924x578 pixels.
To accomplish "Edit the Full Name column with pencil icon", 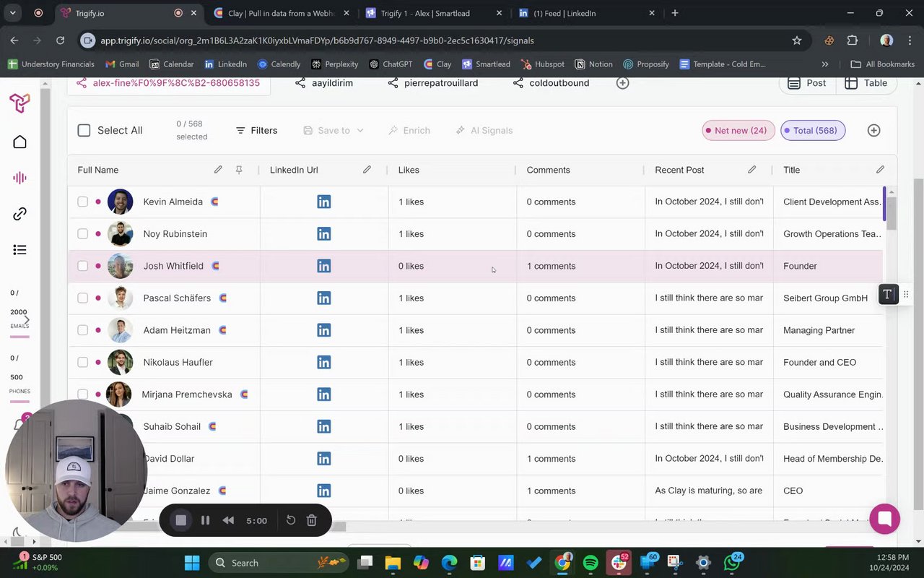I will [218, 170].
